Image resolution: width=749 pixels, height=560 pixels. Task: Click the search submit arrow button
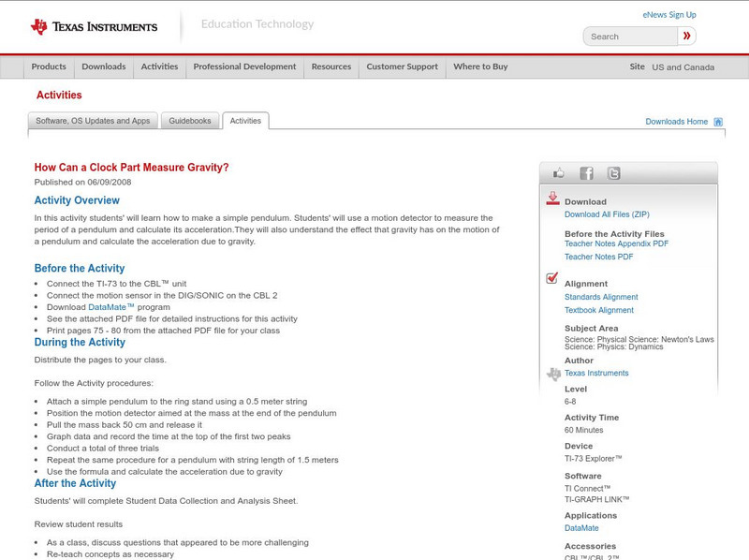coord(687,36)
